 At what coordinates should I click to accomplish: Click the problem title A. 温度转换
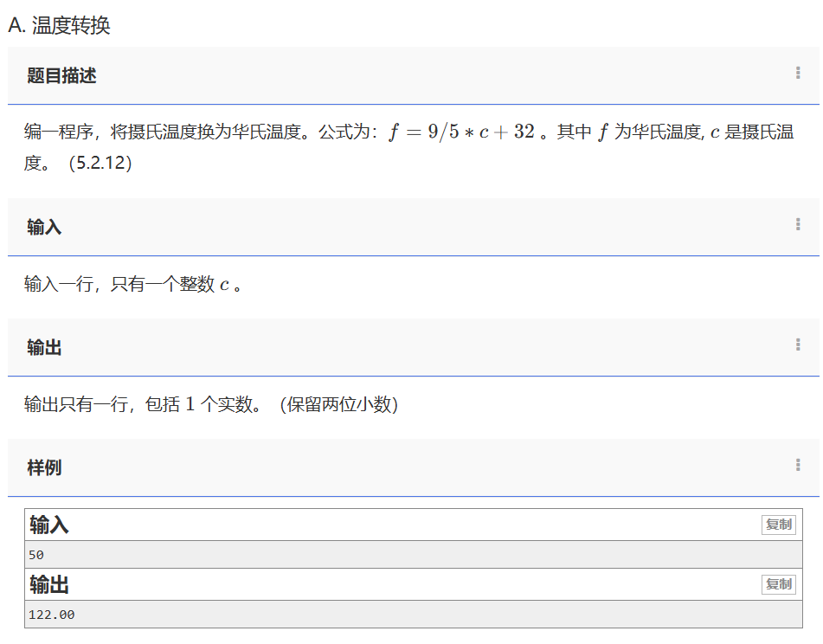pos(60,25)
